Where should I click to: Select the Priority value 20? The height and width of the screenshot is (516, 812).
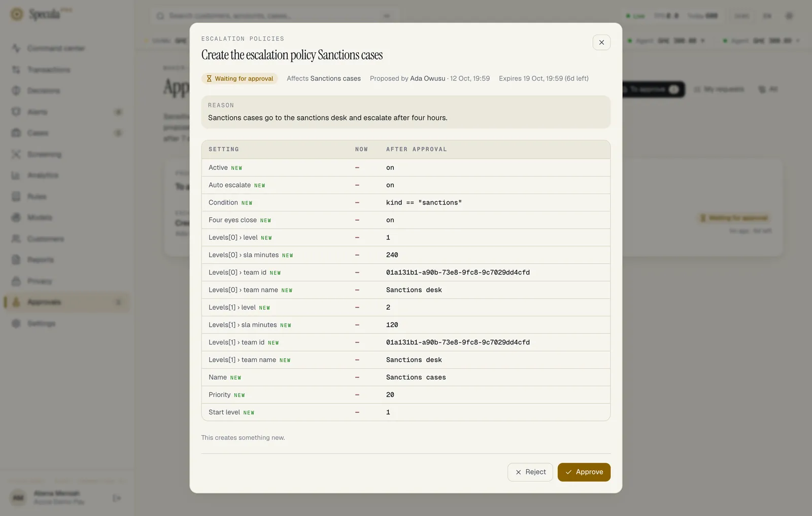[390, 395]
